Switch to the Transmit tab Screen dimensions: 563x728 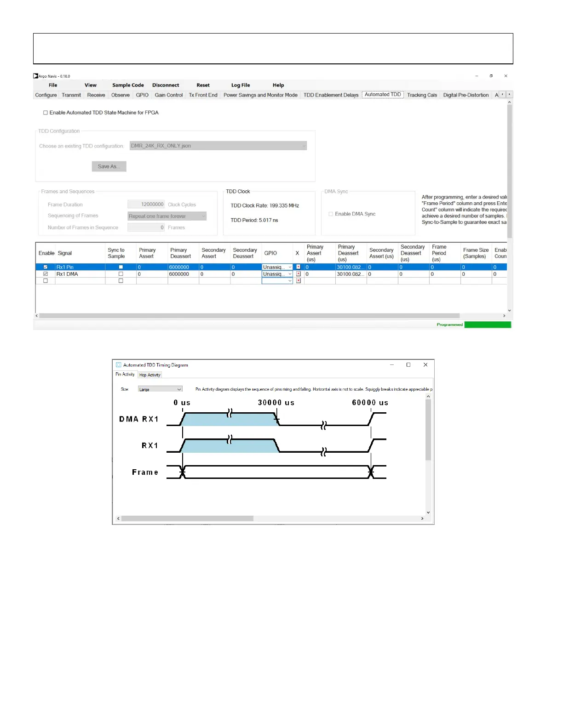pyautogui.click(x=71, y=95)
